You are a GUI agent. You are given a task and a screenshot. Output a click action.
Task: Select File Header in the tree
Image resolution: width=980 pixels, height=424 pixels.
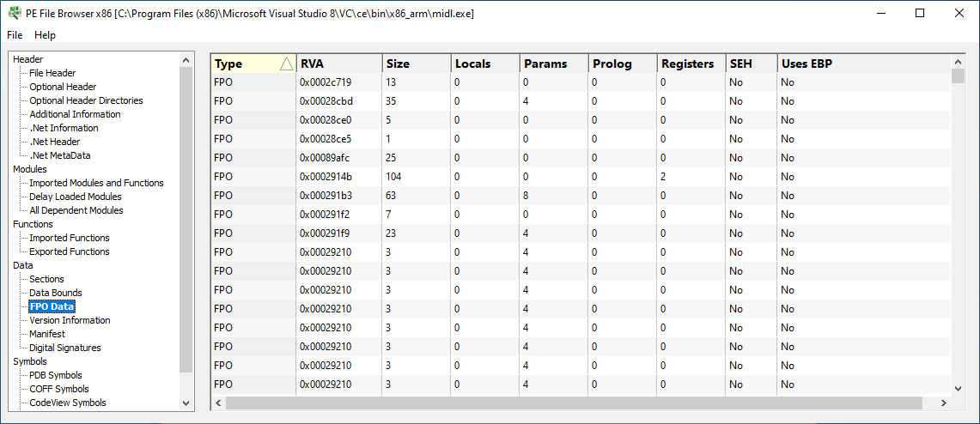(x=52, y=73)
